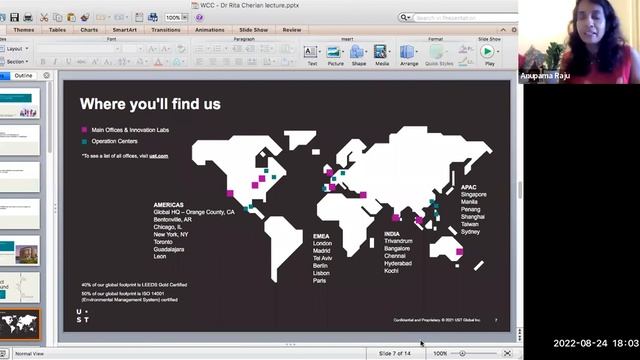Click the font color red A button
Image resolution: width=640 pixels, height=360 pixels.
coord(158,62)
